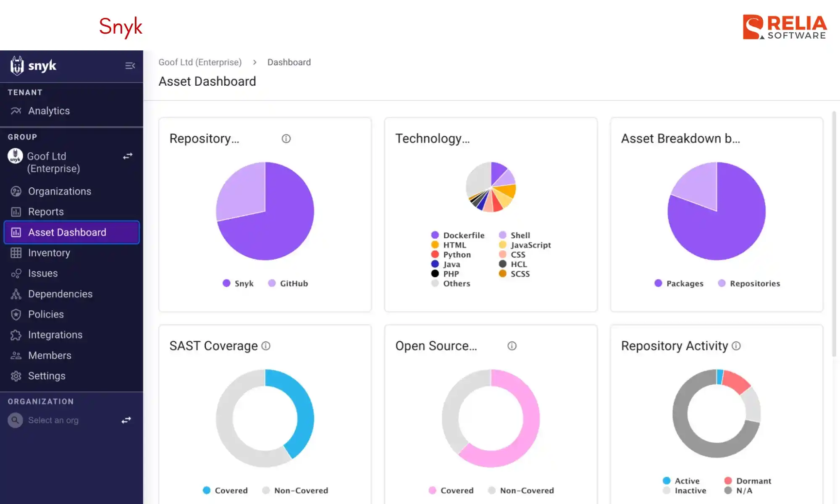Open Members using the people icon

16,355
